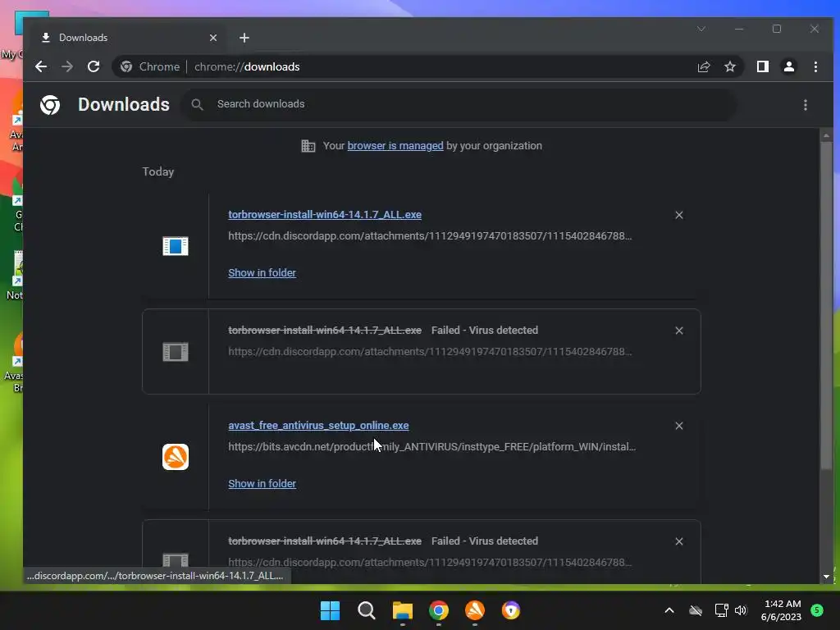This screenshot has height=630, width=840.
Task: Click the scrollbar down arrow
Action: [x=826, y=577]
